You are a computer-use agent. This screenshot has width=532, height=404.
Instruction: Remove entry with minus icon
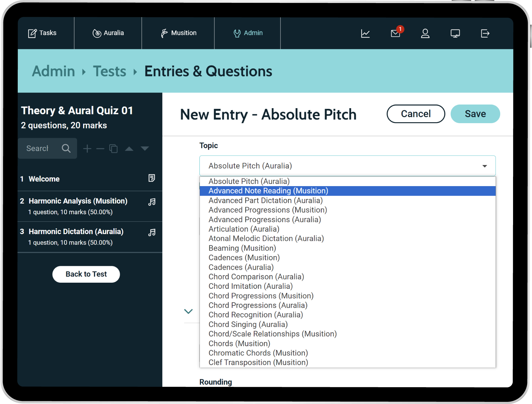(100, 149)
